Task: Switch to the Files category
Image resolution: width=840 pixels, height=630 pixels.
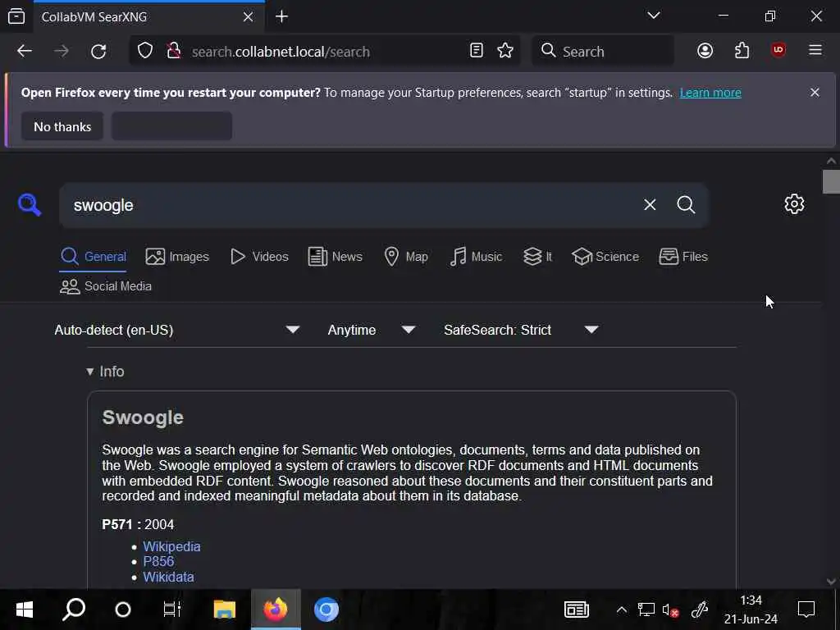Action: (x=683, y=257)
